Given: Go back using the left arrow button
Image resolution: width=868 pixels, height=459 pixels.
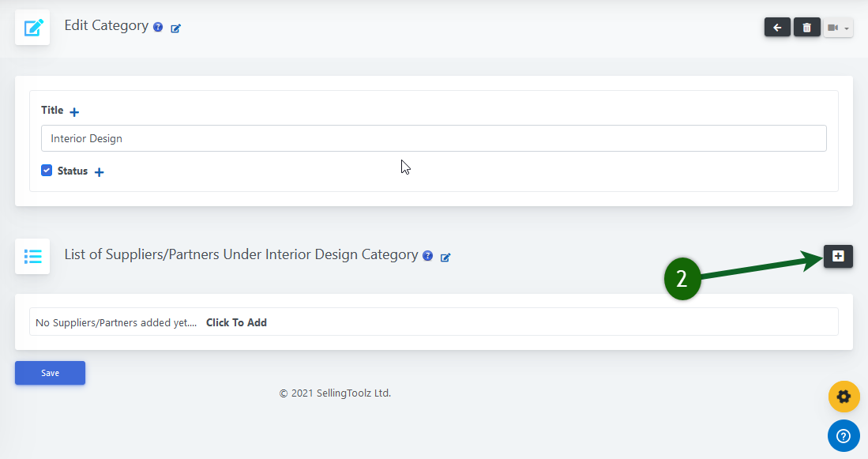Looking at the screenshot, I should [777, 28].
